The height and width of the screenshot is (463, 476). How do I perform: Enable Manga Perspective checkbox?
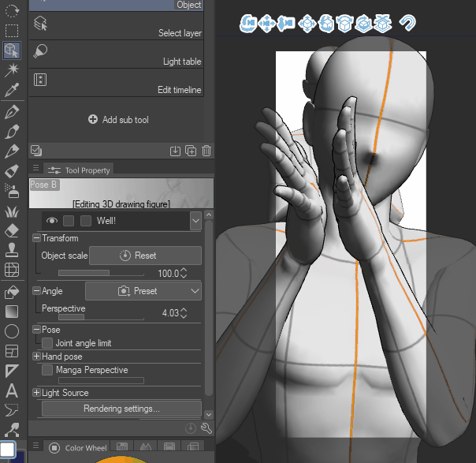coord(47,370)
